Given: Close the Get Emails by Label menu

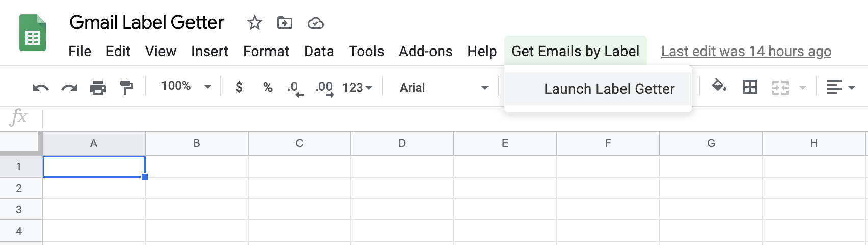Looking at the screenshot, I should point(576,51).
